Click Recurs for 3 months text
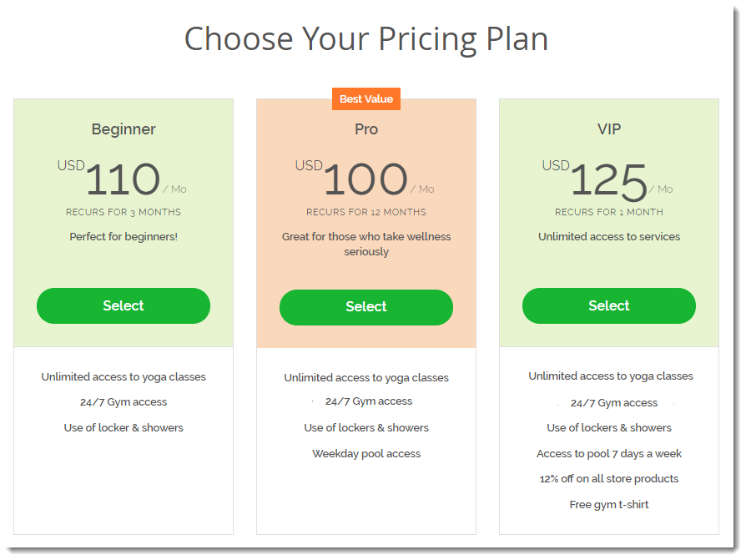The image size is (746, 560). click(123, 212)
